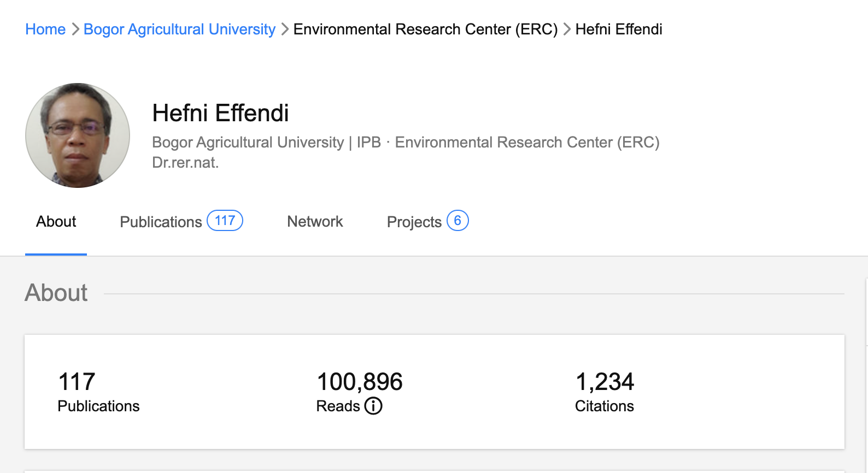Click the Bogor Agricultural University | IPB affiliation

coord(266,143)
